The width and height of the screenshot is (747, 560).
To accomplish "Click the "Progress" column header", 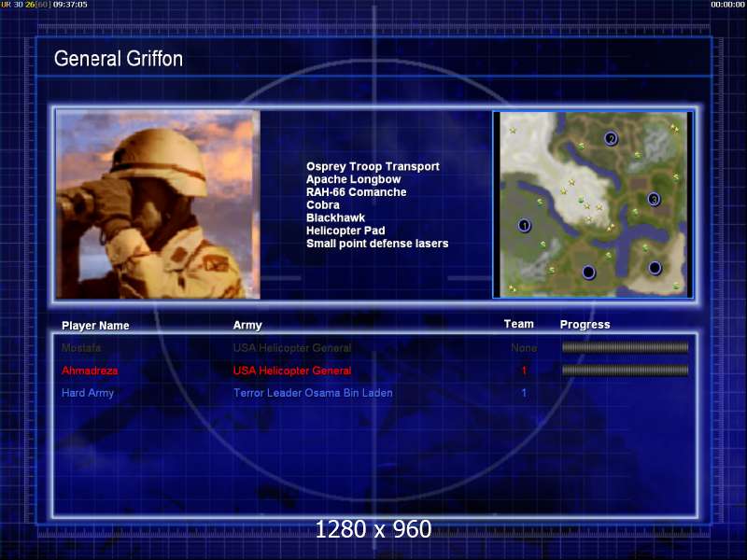I will pyautogui.click(x=585, y=324).
